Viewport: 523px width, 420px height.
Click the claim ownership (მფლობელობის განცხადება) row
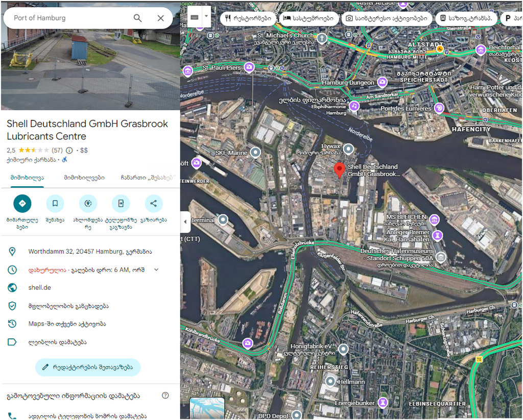90,306
